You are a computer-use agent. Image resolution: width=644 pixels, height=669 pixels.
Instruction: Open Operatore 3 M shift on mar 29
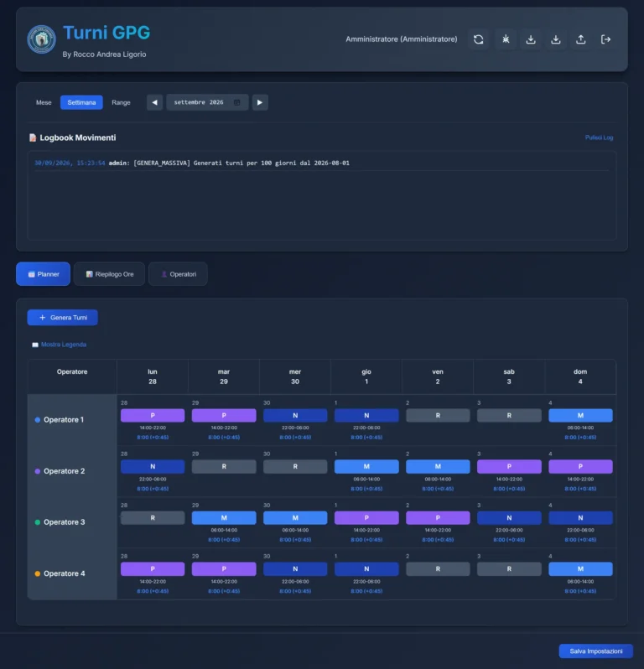[224, 517]
